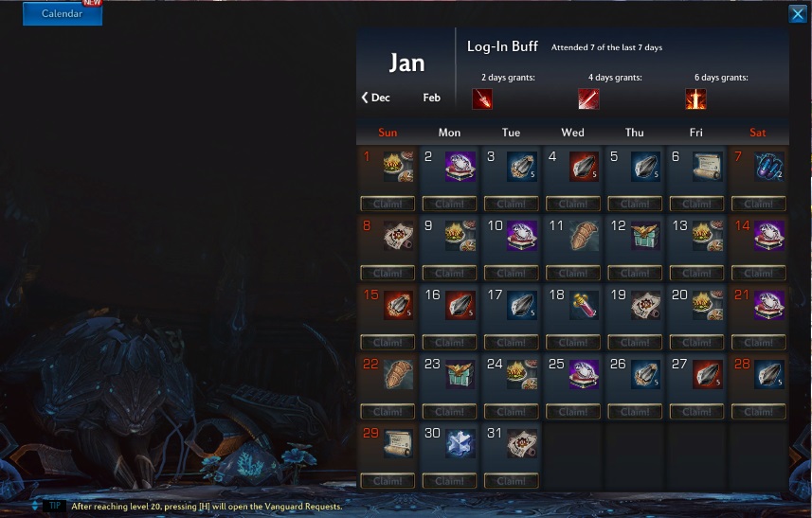
Task: Close the calendar window
Action: pos(797,14)
